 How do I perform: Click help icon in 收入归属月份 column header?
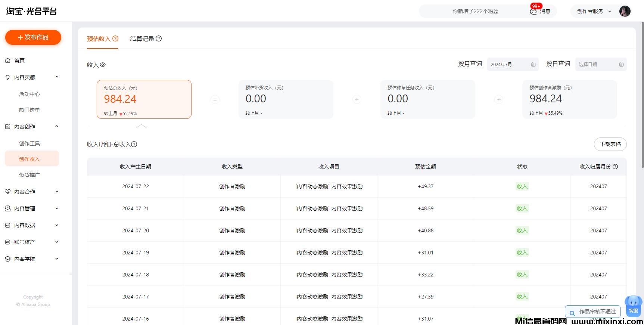[x=615, y=167]
